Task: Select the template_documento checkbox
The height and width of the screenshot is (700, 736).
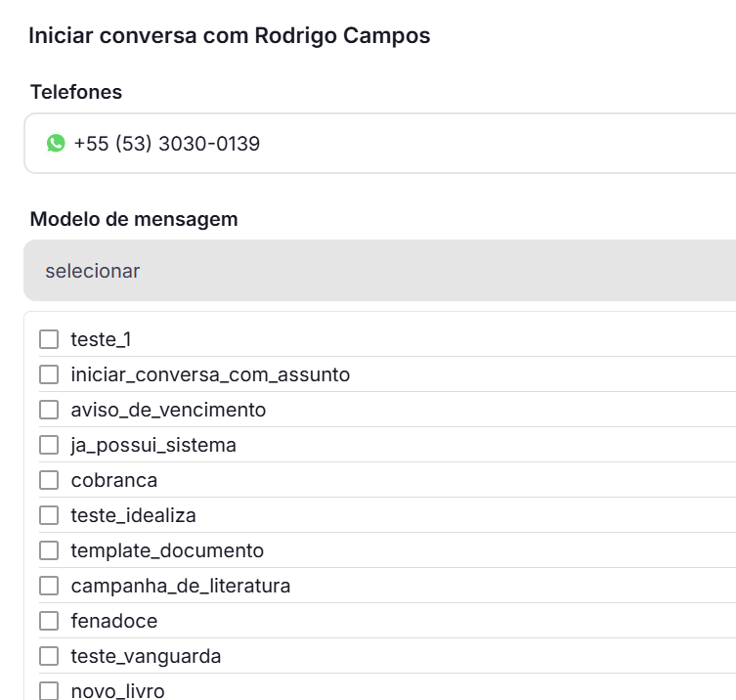Action: point(49,550)
